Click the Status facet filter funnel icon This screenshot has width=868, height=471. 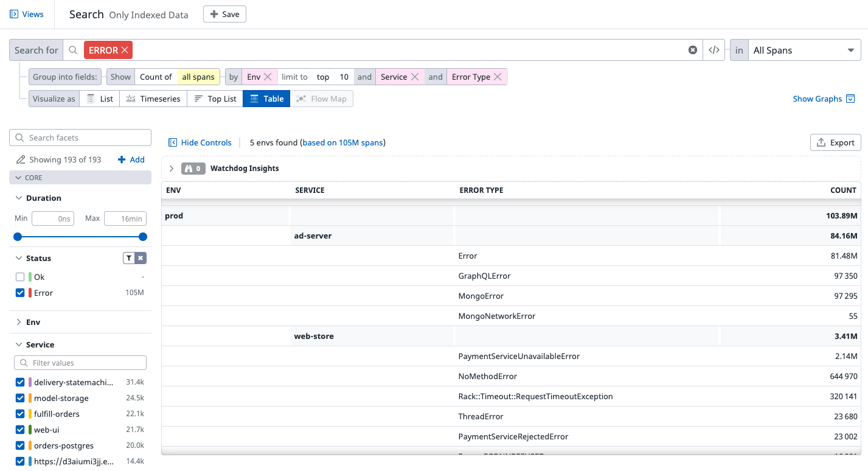tap(129, 258)
